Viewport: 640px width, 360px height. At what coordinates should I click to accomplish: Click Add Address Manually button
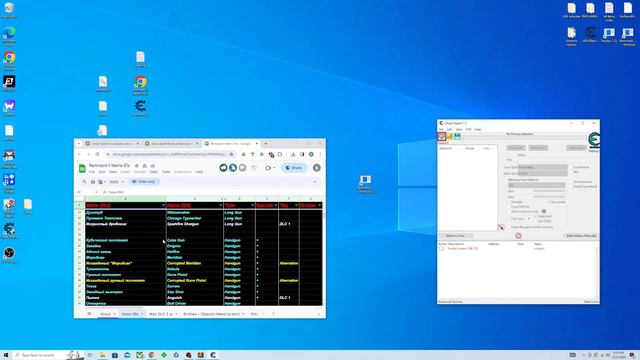[x=582, y=236]
